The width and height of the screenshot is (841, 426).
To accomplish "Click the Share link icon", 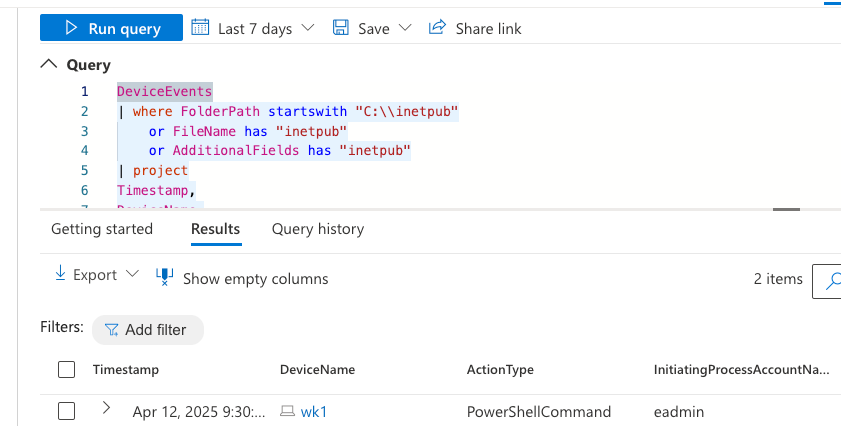I will coord(436,28).
